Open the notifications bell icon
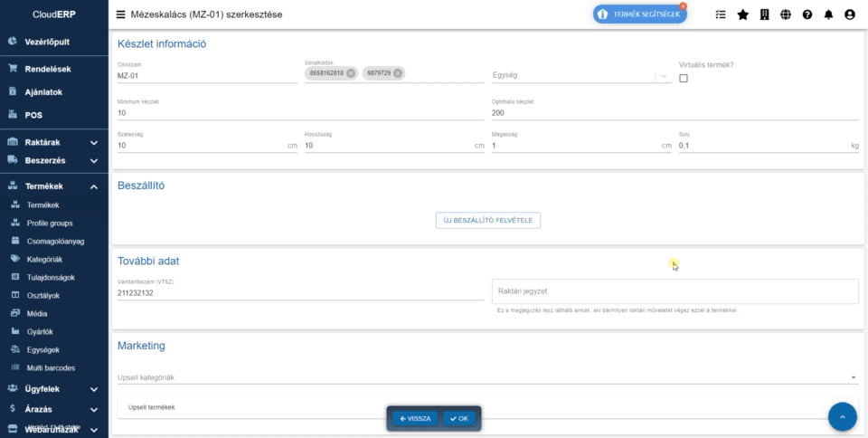Image resolution: width=868 pixels, height=438 pixels. coord(828,15)
